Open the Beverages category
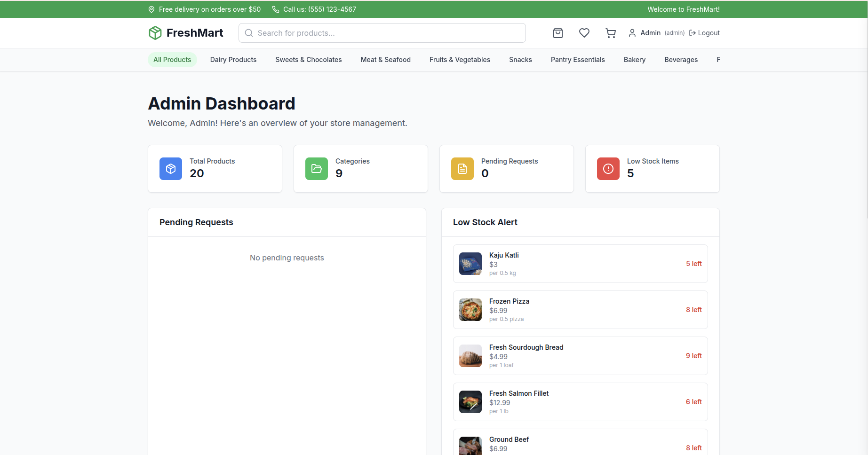Viewport: 868px width, 455px height. click(x=681, y=60)
